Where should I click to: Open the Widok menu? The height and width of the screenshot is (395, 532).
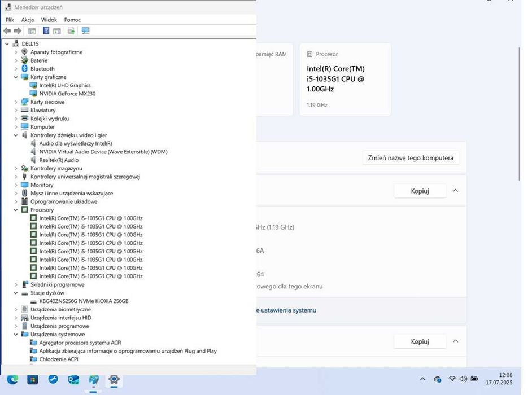pos(49,20)
